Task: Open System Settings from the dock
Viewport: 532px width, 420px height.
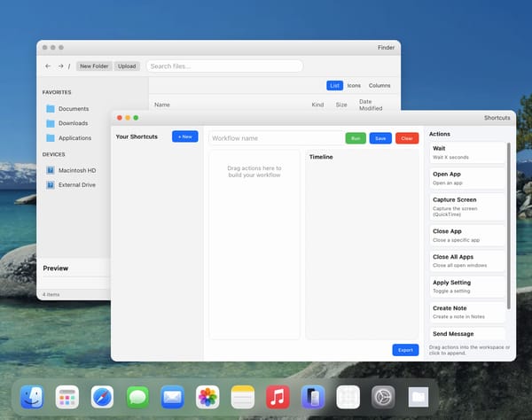Action: (x=383, y=397)
